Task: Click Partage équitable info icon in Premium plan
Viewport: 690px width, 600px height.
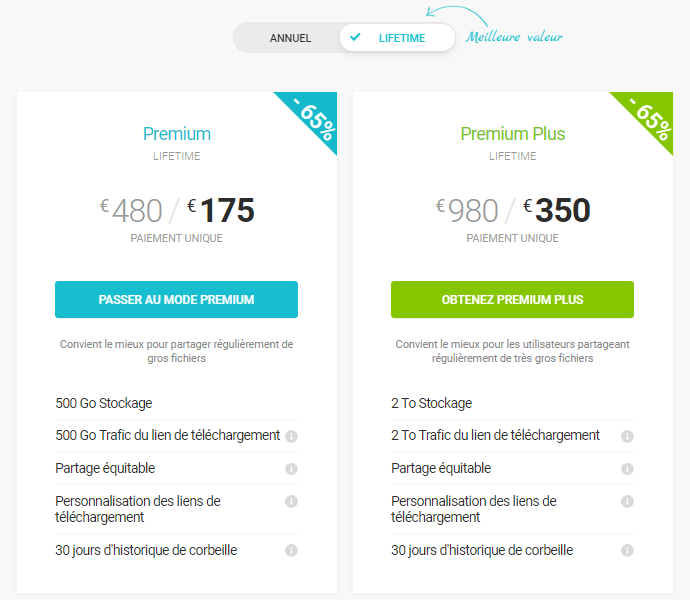Action: pos(291,468)
